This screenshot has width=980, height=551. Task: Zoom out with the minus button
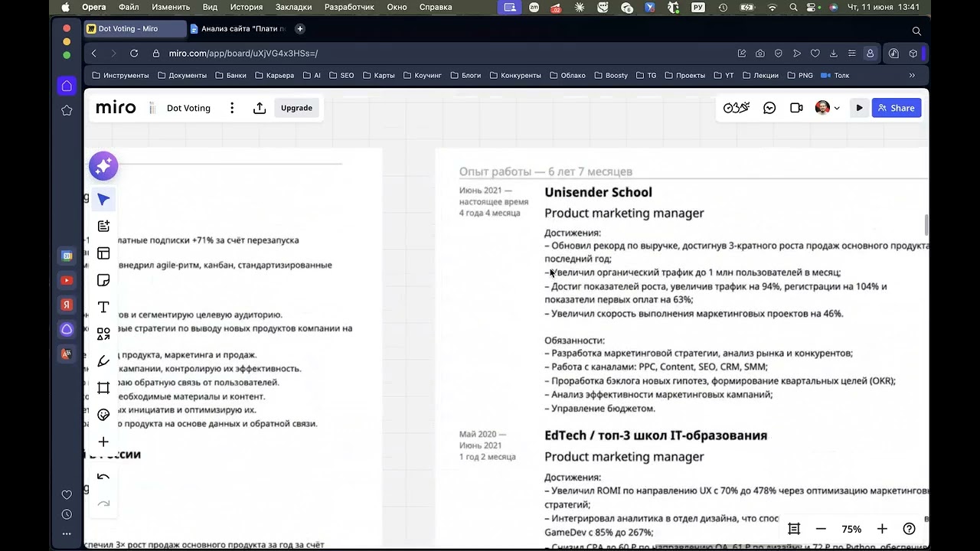(x=821, y=529)
